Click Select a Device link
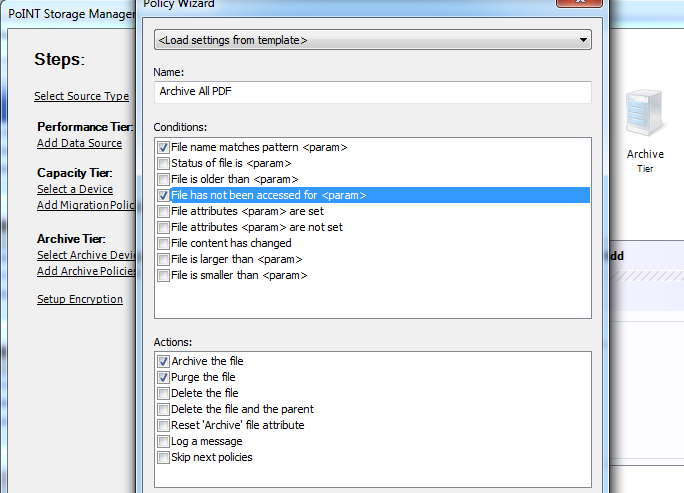The image size is (684, 493). (x=75, y=189)
